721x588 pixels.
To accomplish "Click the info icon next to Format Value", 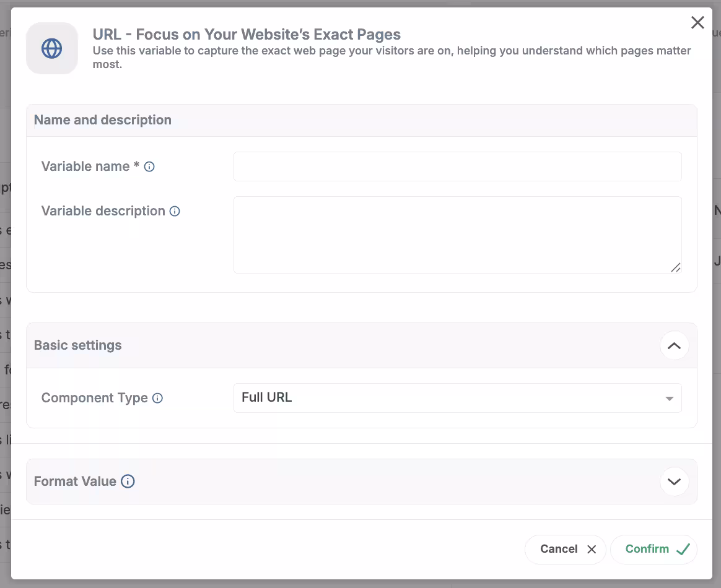I will (x=127, y=481).
